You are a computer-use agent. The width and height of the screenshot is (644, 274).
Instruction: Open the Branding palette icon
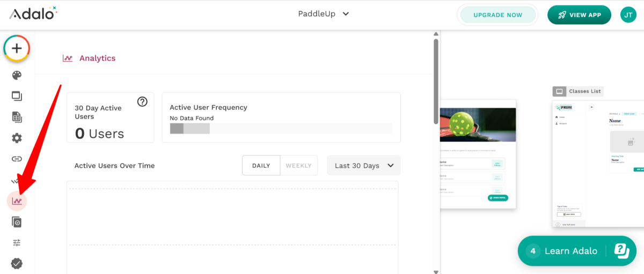pos(17,75)
